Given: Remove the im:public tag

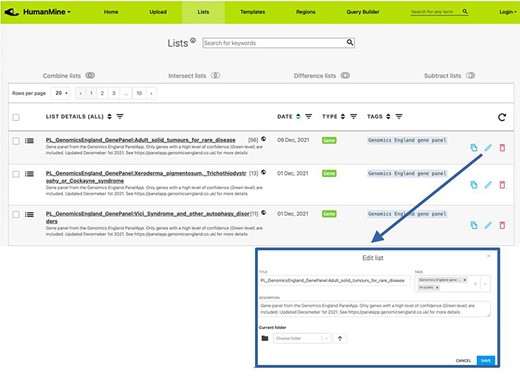Looking at the screenshot, I should pyautogui.click(x=437, y=287).
